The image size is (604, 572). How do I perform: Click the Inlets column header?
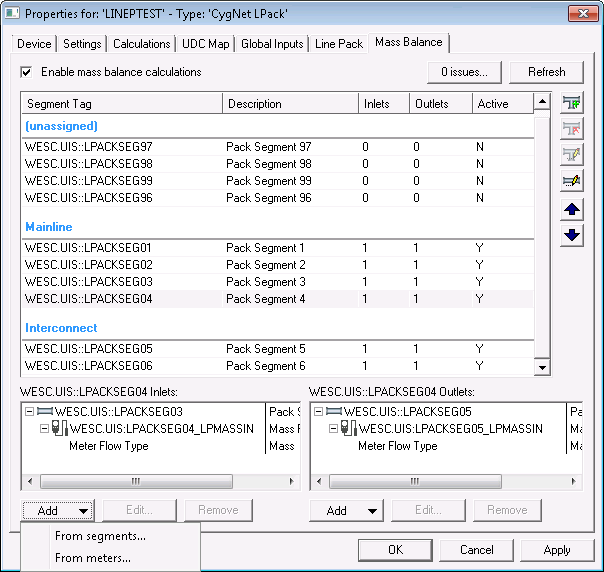pyautogui.click(x=384, y=104)
